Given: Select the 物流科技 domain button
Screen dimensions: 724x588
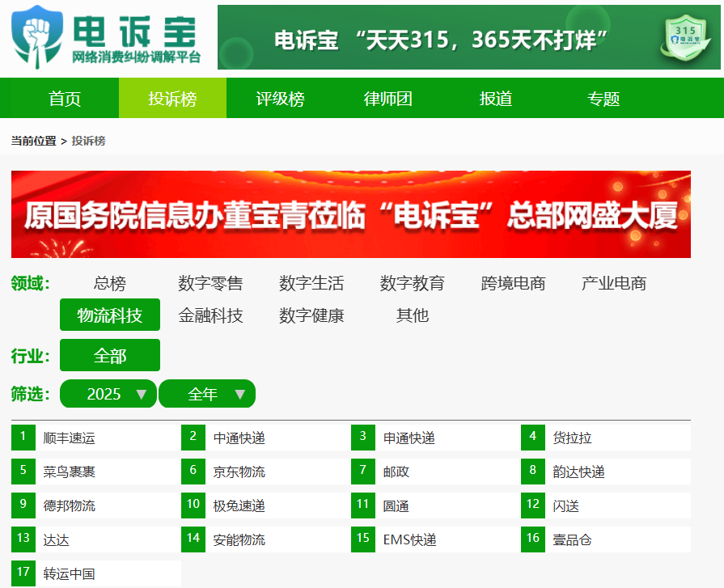Looking at the screenshot, I should 110,315.
